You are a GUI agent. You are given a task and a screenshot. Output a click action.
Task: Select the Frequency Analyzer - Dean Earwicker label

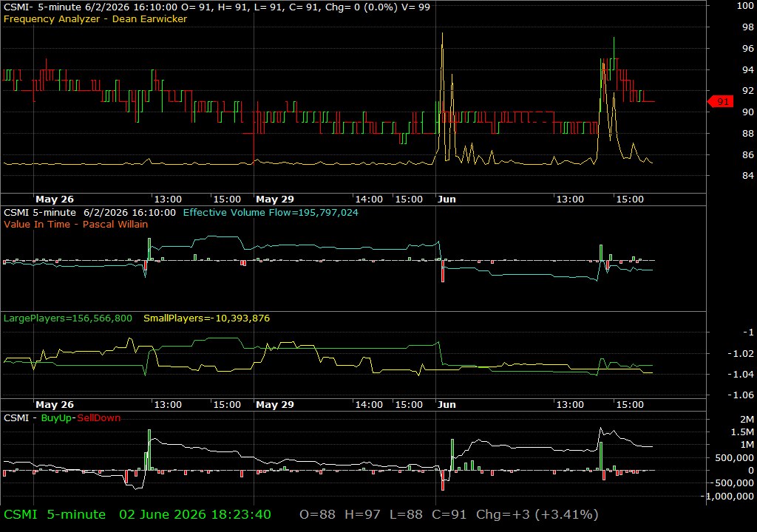point(95,18)
